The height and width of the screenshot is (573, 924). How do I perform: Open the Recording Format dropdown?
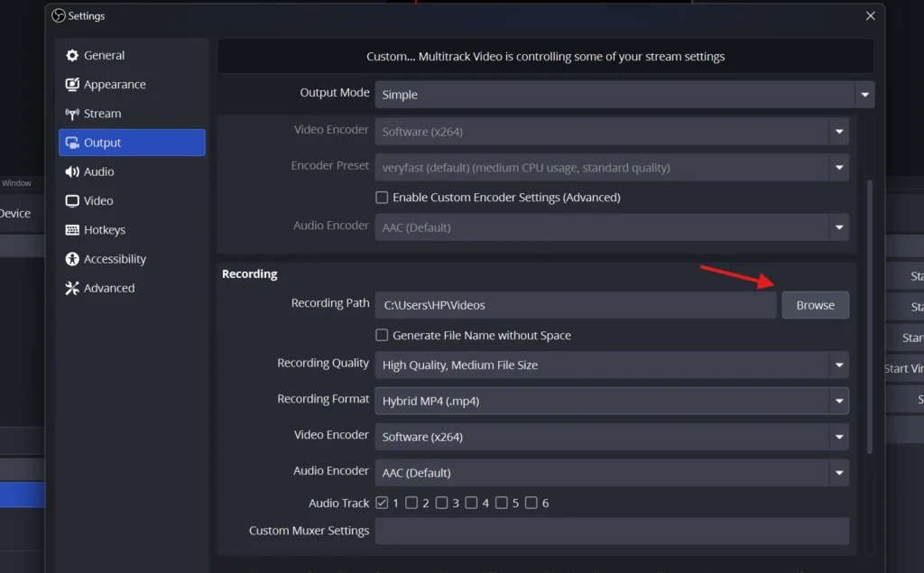pyautogui.click(x=612, y=401)
